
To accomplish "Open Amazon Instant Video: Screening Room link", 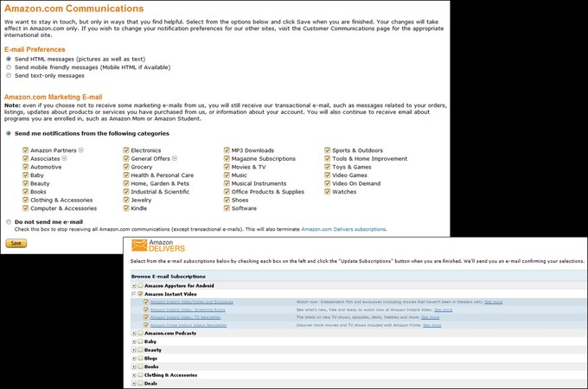I will [188, 310].
